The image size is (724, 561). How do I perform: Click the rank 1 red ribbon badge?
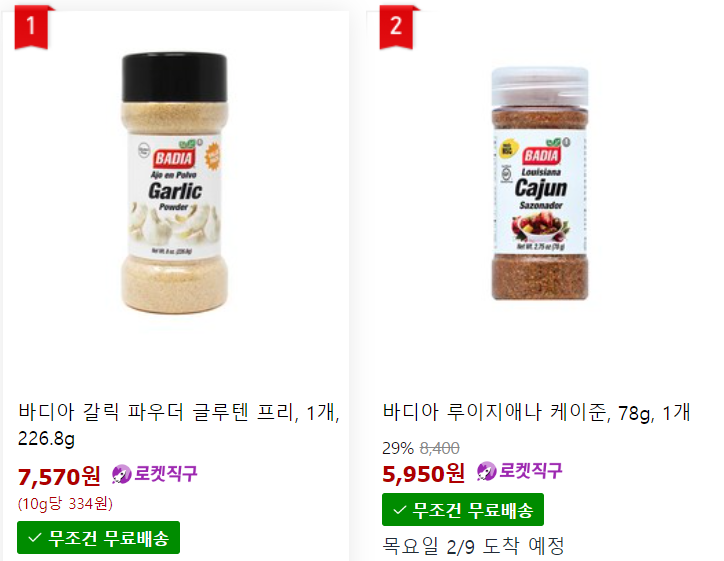click(x=31, y=27)
